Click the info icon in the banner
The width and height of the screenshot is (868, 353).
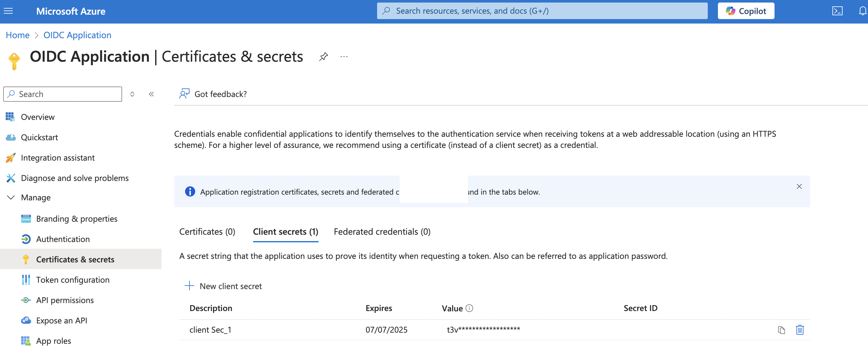(x=190, y=191)
